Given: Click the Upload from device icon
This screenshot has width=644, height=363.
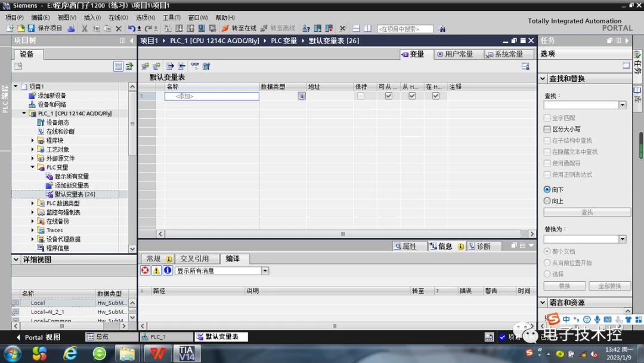Looking at the screenshot, I should tap(191, 29).
